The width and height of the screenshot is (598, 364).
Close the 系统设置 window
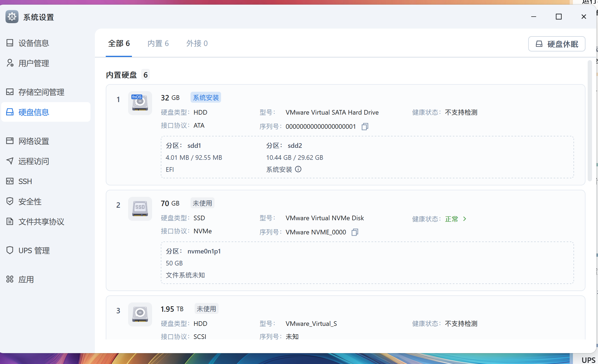(x=584, y=17)
